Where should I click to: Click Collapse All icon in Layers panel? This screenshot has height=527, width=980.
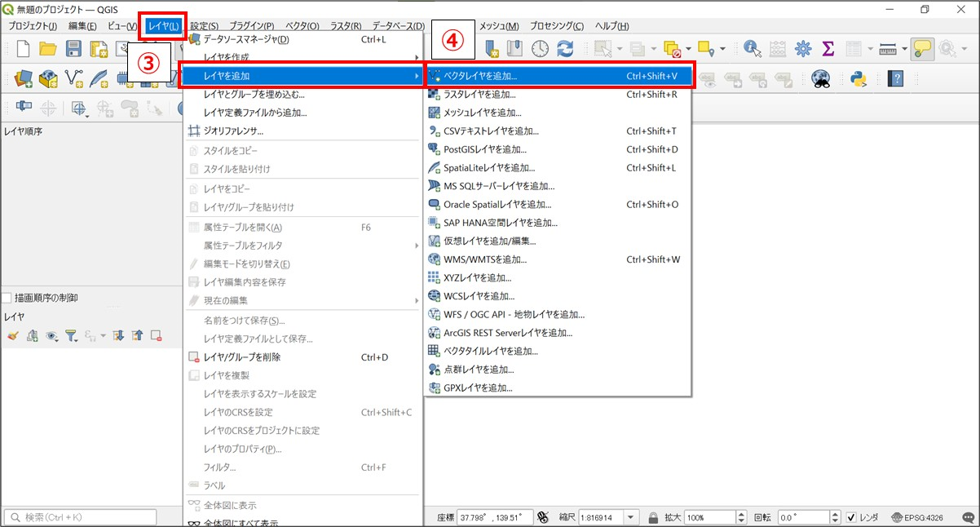point(137,335)
